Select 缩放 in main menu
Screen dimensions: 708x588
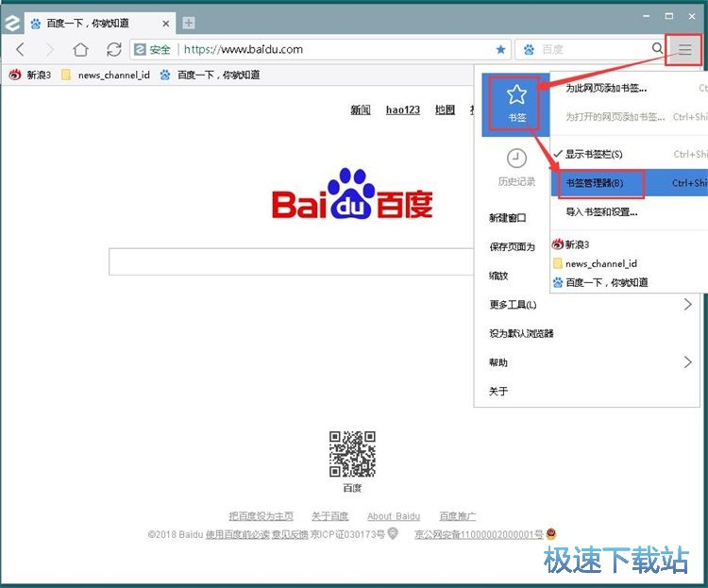point(498,276)
